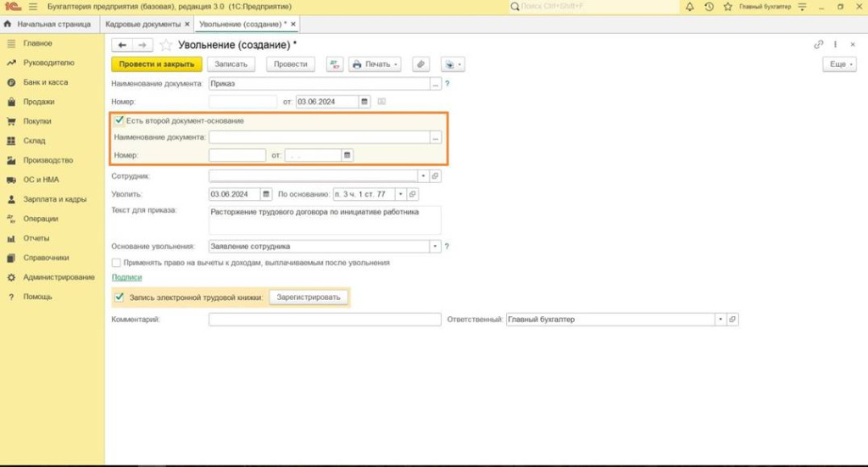This screenshot has height=467, width=868.
Task: Click the paperclip attachments icon
Action: pos(420,64)
